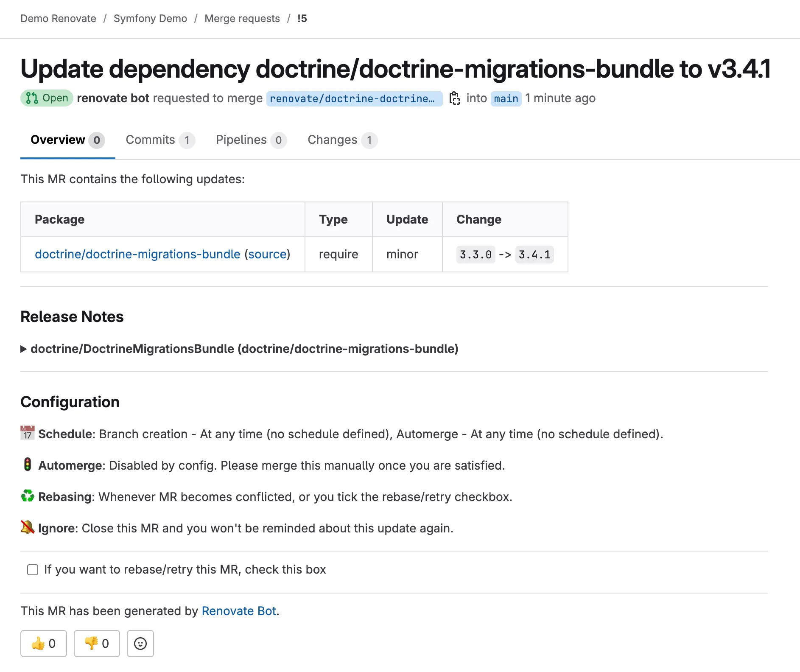Open the doctrine/doctrine-migrations-bundle package link
Screen dimensions: 800x672
[137, 254]
